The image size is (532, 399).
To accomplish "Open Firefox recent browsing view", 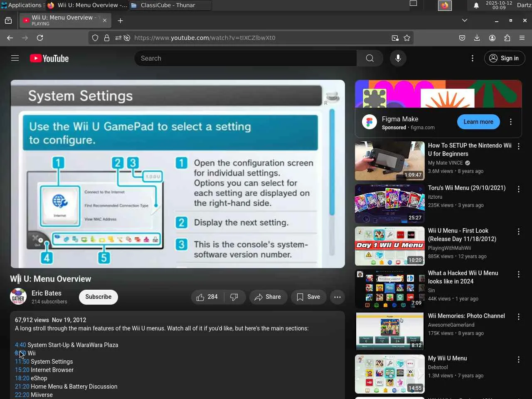I will 8,20.
